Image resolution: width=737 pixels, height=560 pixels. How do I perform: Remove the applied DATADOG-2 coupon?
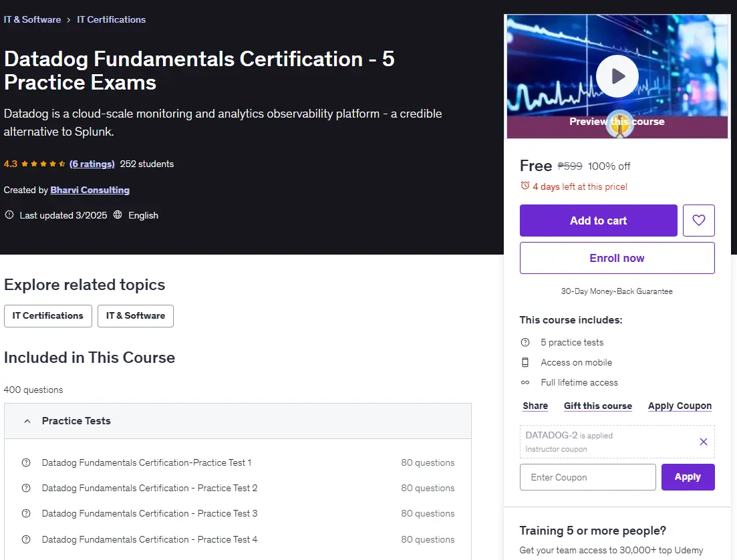click(x=703, y=442)
